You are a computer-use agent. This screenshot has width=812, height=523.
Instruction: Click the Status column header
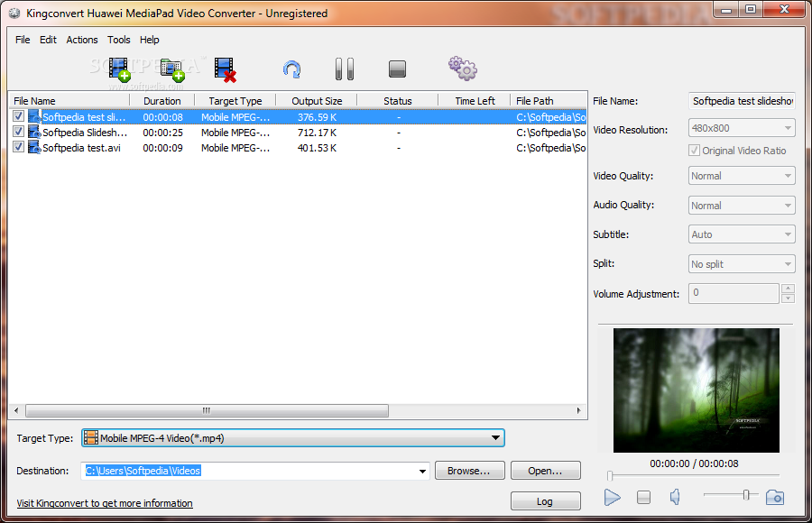[398, 101]
